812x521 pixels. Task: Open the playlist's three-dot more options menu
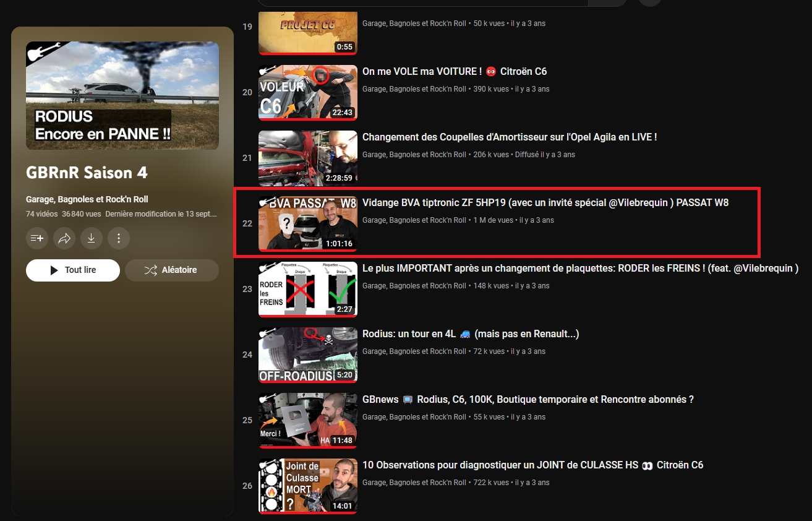pyautogui.click(x=119, y=238)
